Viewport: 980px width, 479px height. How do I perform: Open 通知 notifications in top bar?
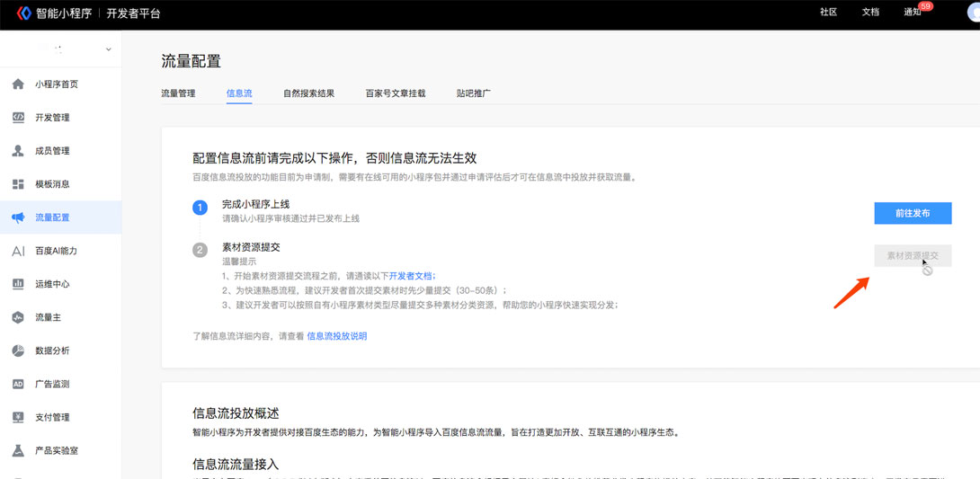913,13
